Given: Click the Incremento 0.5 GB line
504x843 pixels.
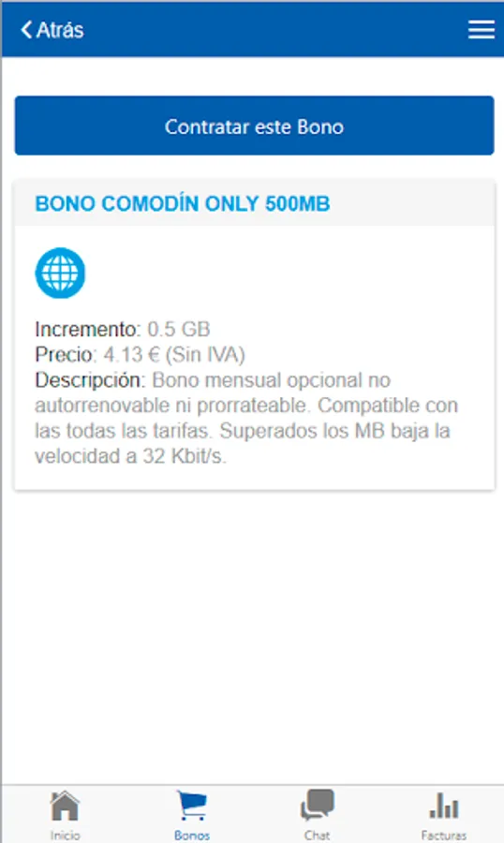Looking at the screenshot, I should pyautogui.click(x=123, y=329).
